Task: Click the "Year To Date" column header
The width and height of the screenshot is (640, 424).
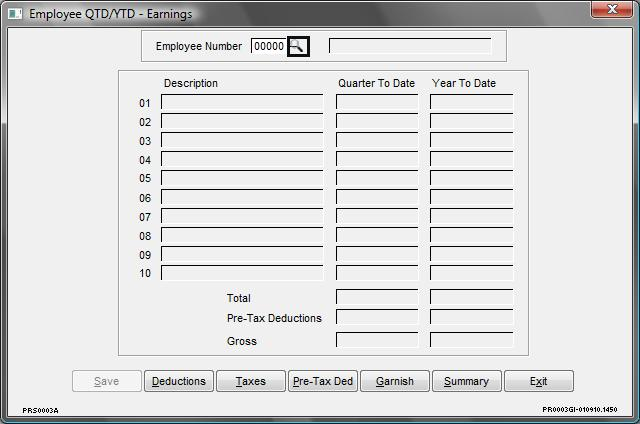Action: point(464,83)
